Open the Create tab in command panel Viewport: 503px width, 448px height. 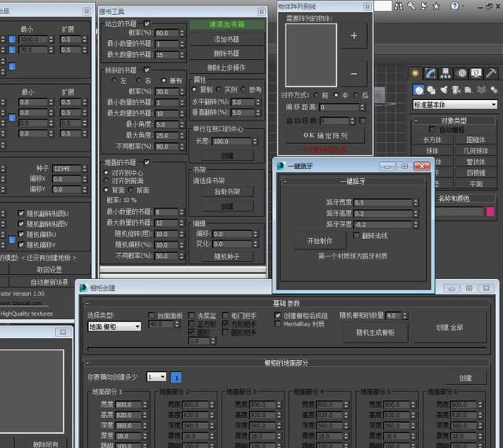[x=417, y=73]
